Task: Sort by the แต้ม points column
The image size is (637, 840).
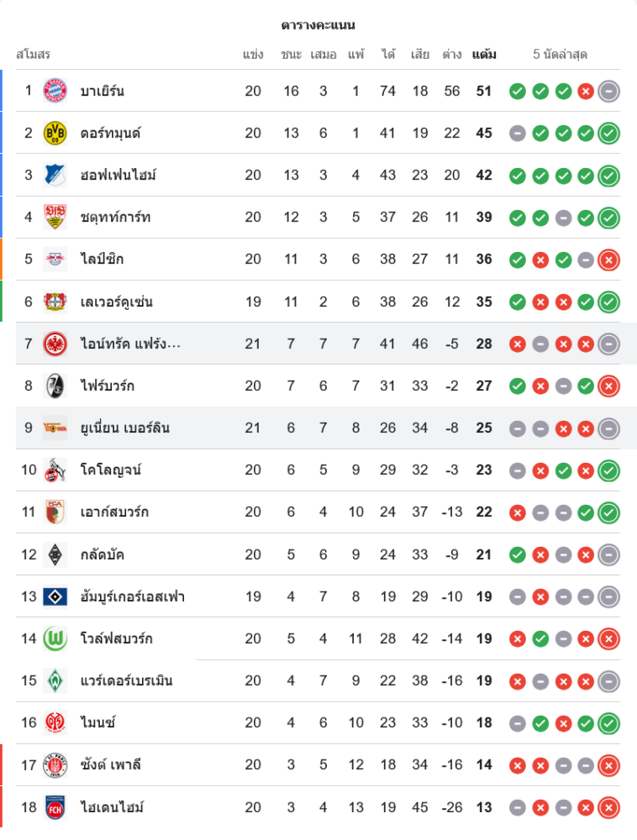Action: [484, 55]
